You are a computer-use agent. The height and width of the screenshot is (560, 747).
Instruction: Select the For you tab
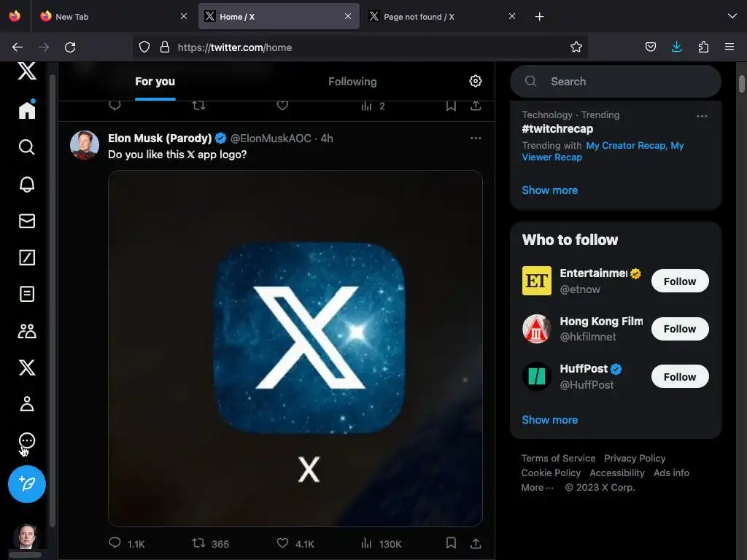pyautogui.click(x=155, y=82)
